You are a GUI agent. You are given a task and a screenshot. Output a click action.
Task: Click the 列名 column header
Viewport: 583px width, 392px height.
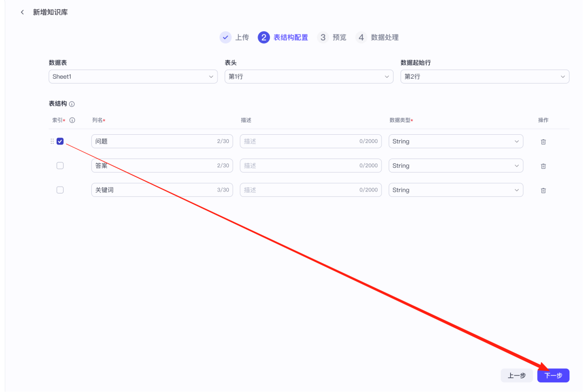[x=99, y=120]
